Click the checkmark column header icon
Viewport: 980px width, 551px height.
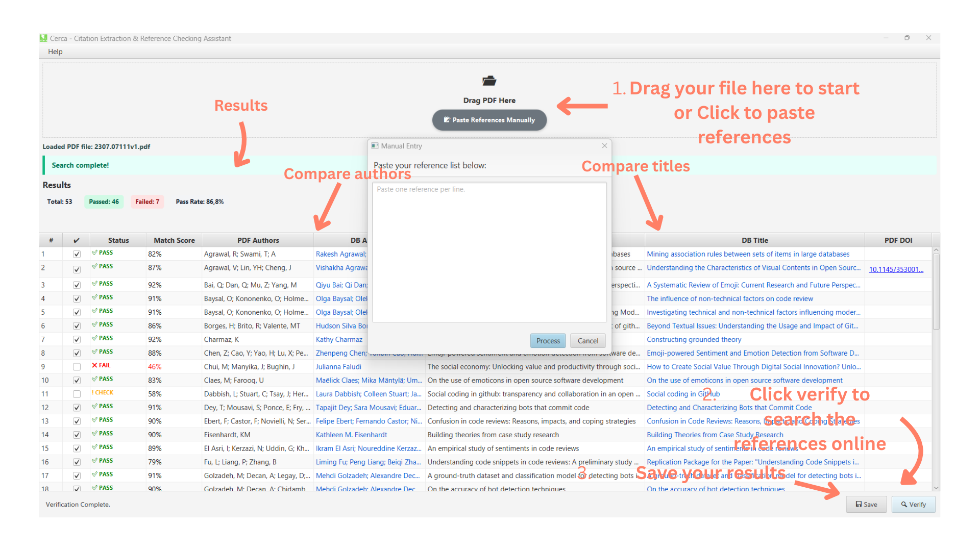[x=77, y=240]
